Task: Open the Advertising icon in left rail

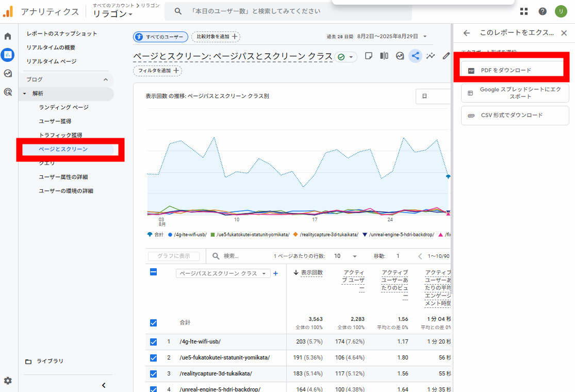Action: (8, 92)
